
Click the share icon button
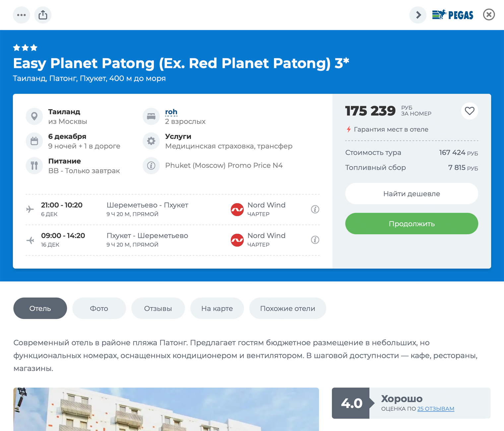[x=43, y=15]
